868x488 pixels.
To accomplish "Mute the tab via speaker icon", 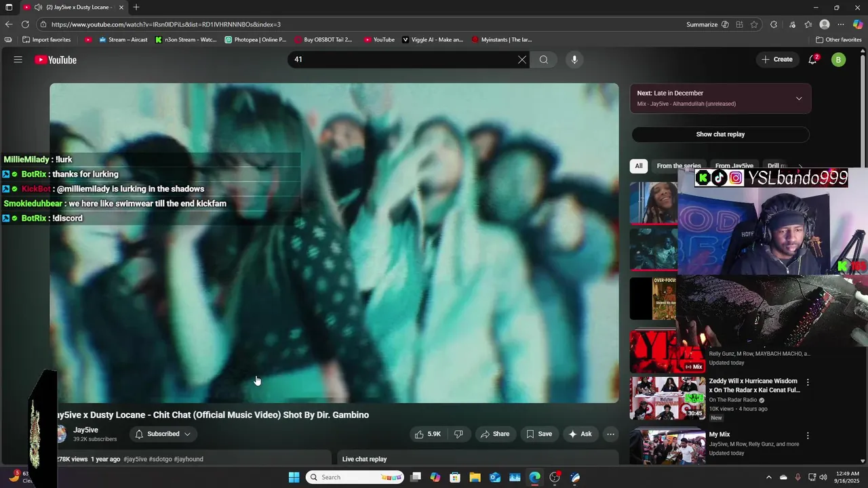I will point(39,7).
